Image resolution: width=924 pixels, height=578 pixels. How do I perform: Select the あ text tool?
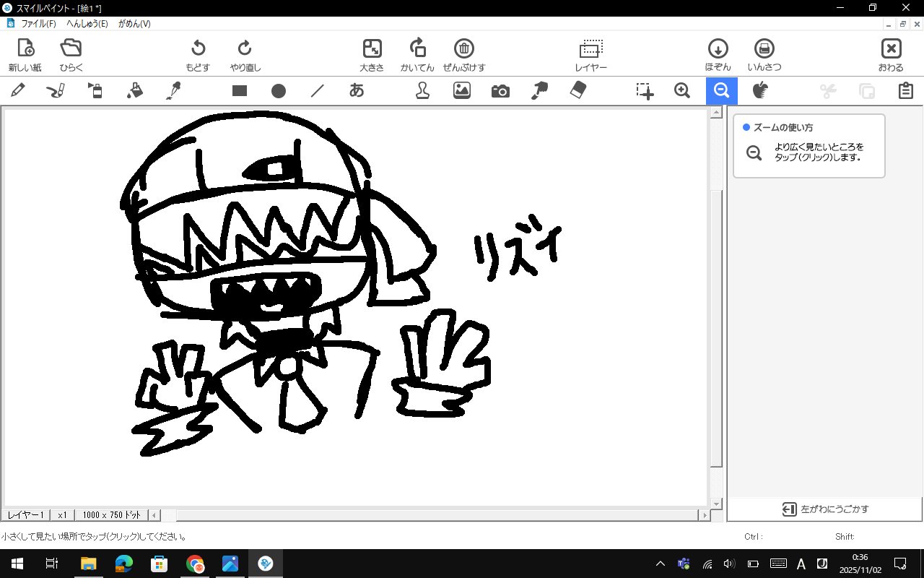(x=357, y=90)
